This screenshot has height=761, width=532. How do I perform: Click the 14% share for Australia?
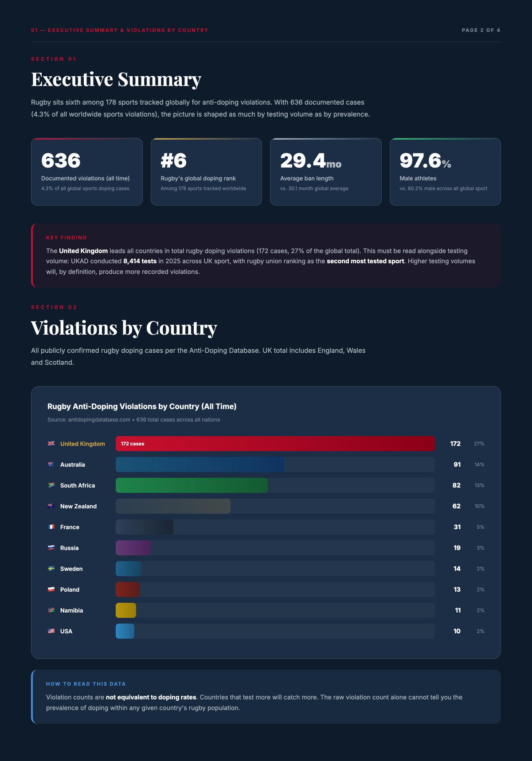pos(479,464)
